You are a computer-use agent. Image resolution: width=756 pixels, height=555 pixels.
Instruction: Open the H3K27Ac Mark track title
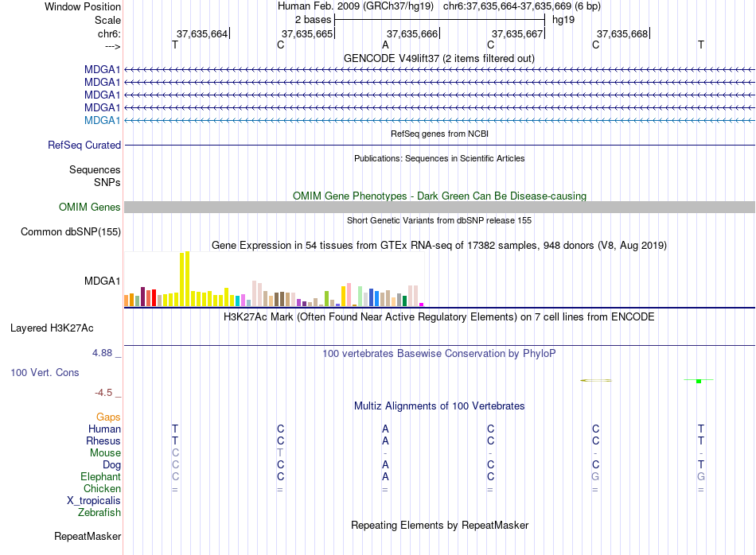(x=438, y=317)
